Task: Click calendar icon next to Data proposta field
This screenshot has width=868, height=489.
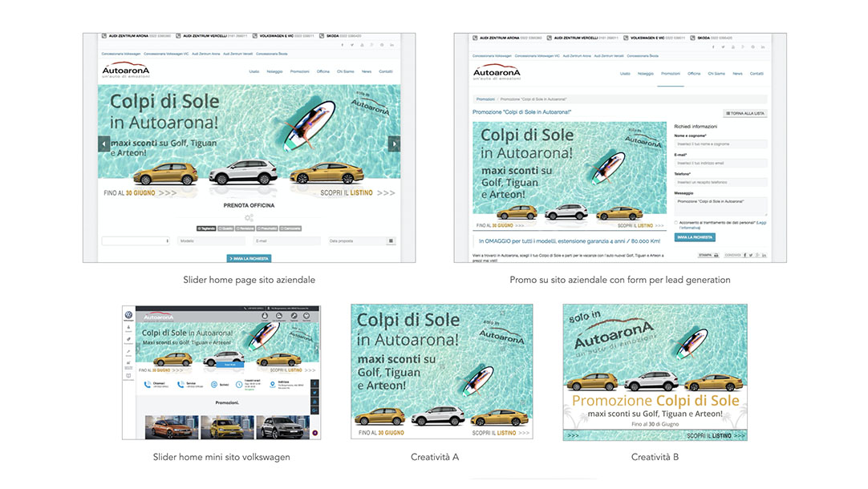Action: 391,240
